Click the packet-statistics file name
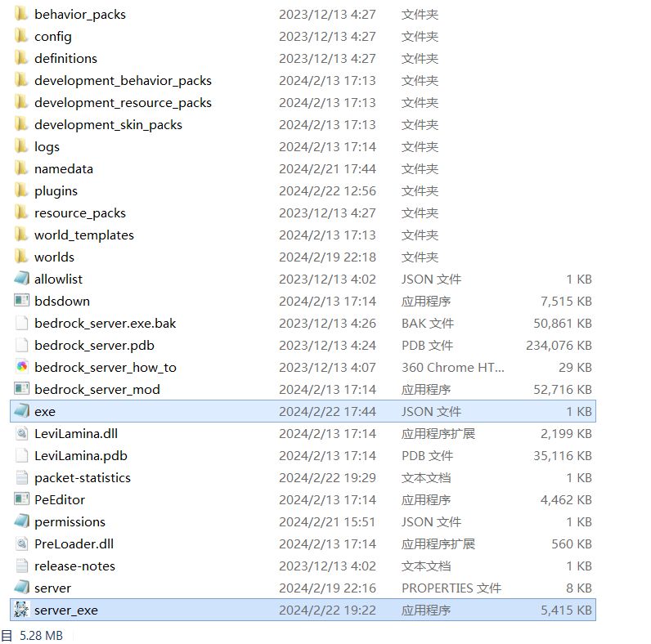 [83, 477]
